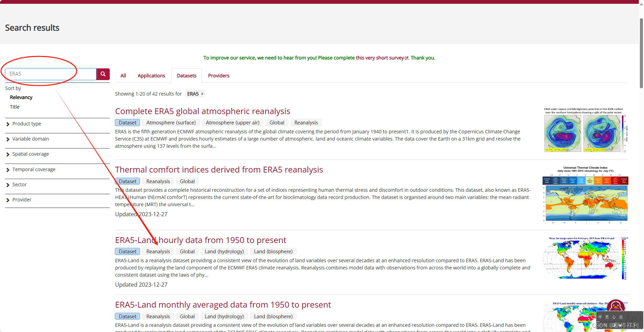
Task: Click Dataset tag under ERA5-Land hourly result
Action: pos(128,252)
